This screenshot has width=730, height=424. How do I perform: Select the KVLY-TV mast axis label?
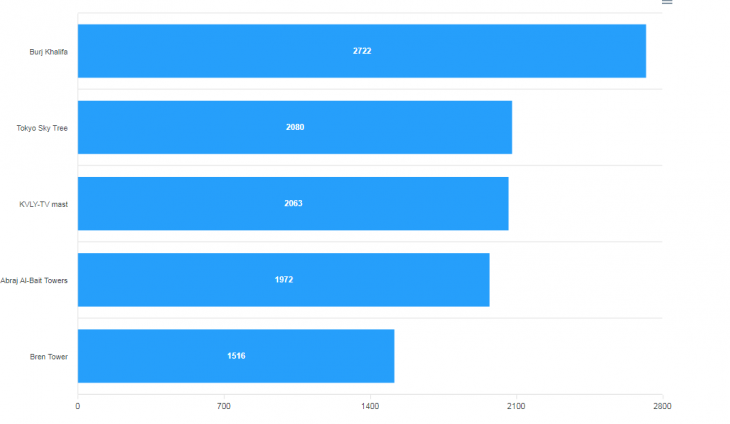44,203
